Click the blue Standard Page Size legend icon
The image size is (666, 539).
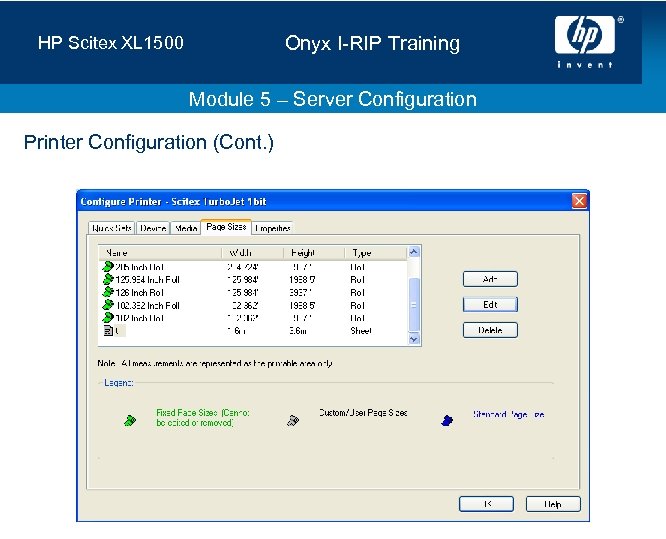click(x=447, y=420)
